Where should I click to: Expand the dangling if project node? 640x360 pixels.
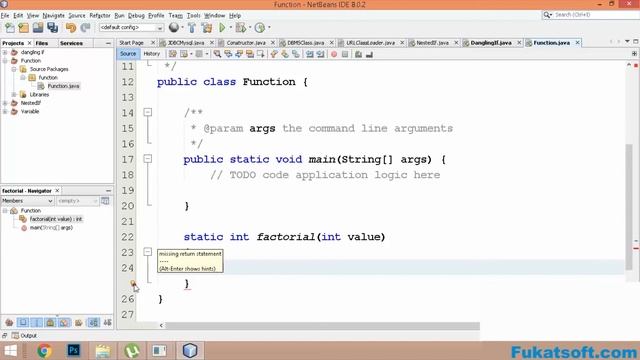[x=5, y=52]
